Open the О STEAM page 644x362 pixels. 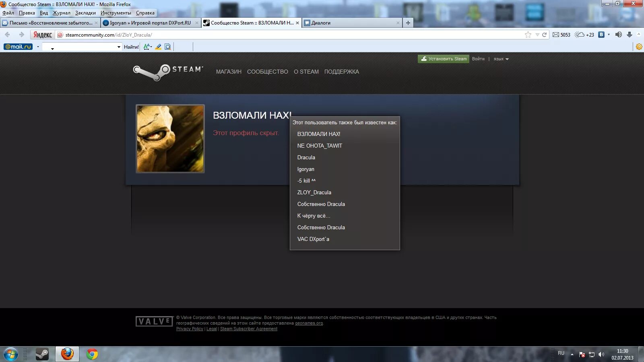click(306, 72)
